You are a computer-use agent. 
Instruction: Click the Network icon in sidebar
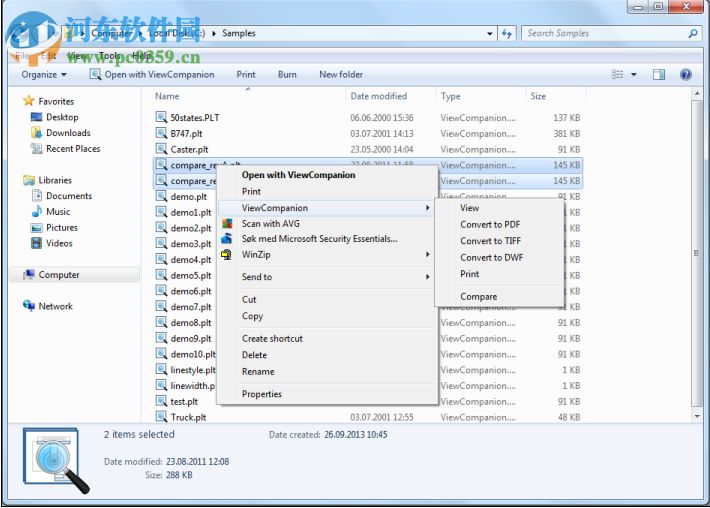coord(29,306)
